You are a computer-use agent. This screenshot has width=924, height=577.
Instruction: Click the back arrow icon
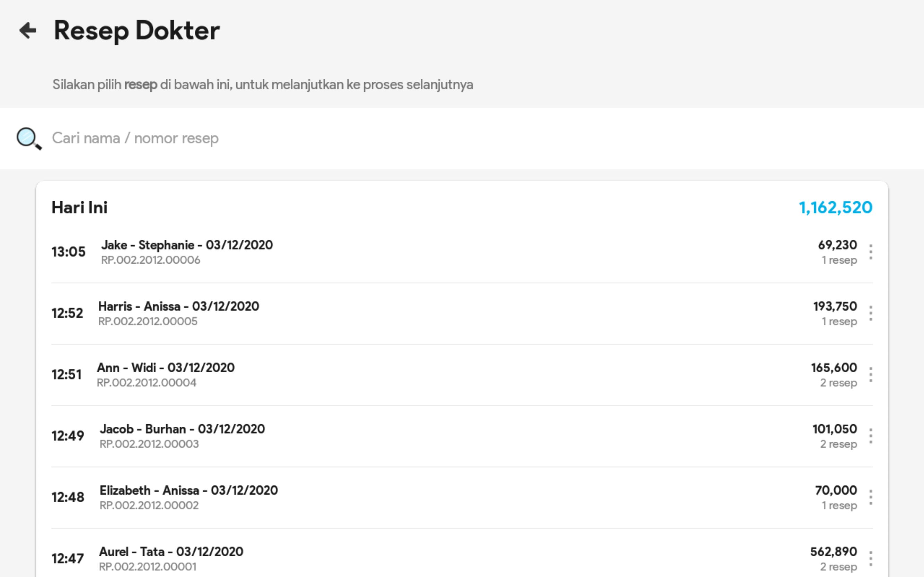pyautogui.click(x=28, y=30)
